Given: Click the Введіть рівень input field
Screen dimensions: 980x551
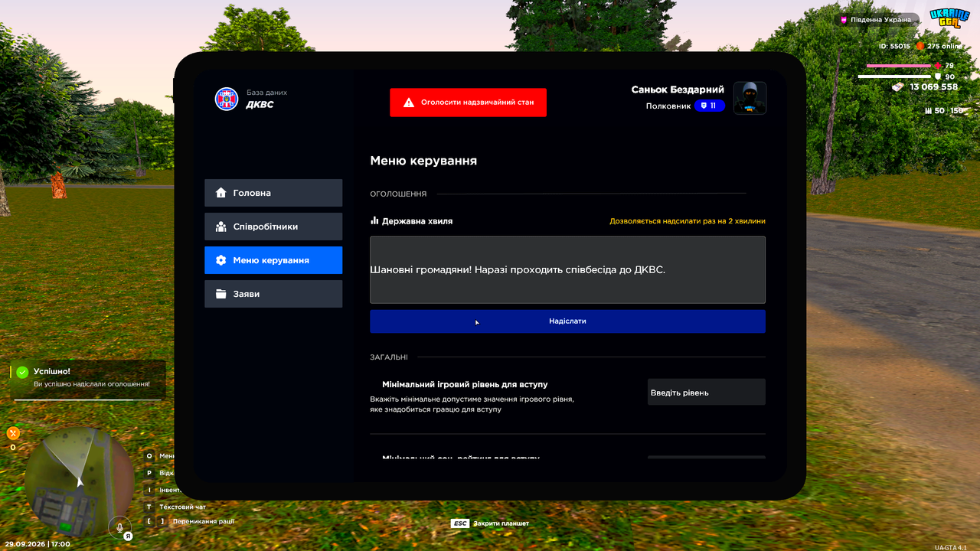Looking at the screenshot, I should (706, 392).
